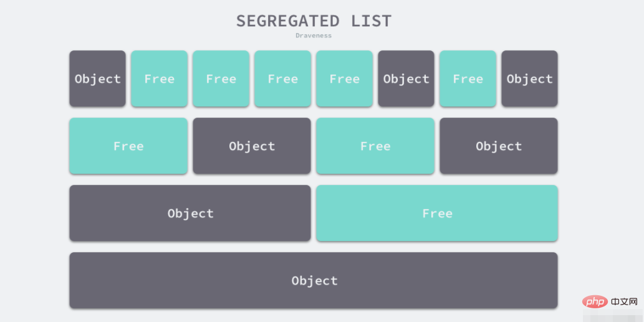Select the half-width Free block in third row

coord(437,213)
